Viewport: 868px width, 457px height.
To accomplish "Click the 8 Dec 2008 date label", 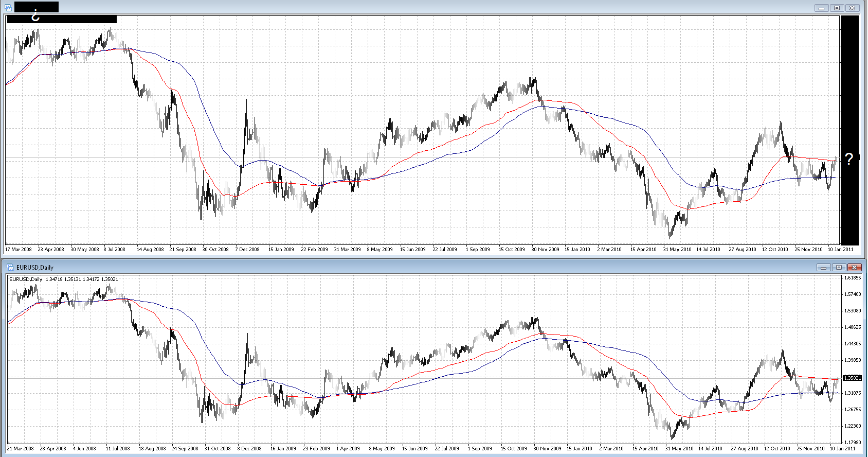I will tap(249, 449).
